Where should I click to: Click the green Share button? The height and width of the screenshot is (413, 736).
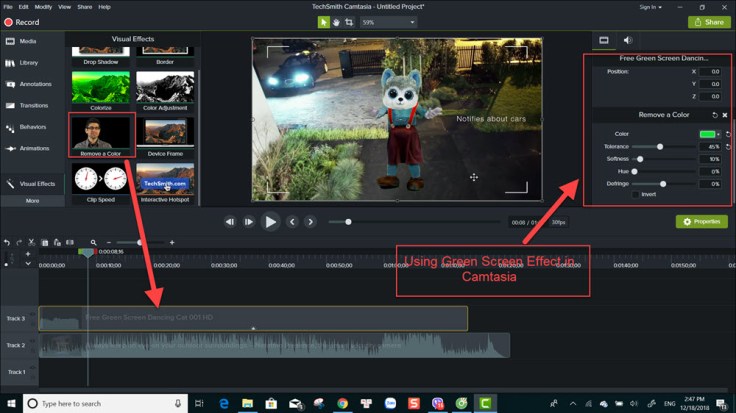[709, 22]
